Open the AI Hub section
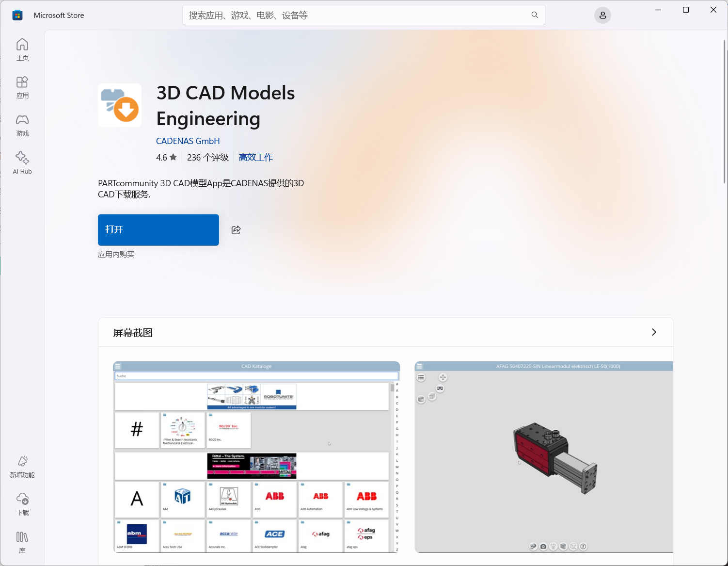Screen dimensions: 728x566 22,163
